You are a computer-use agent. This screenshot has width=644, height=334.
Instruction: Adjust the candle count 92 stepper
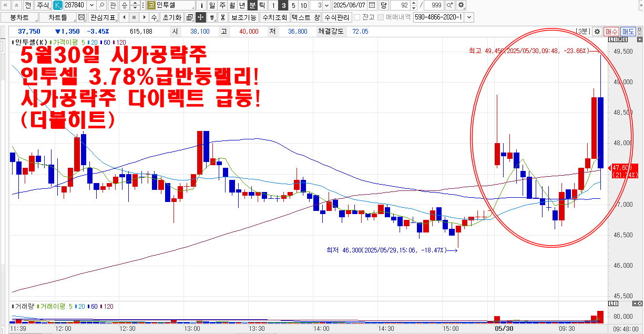point(413,5)
